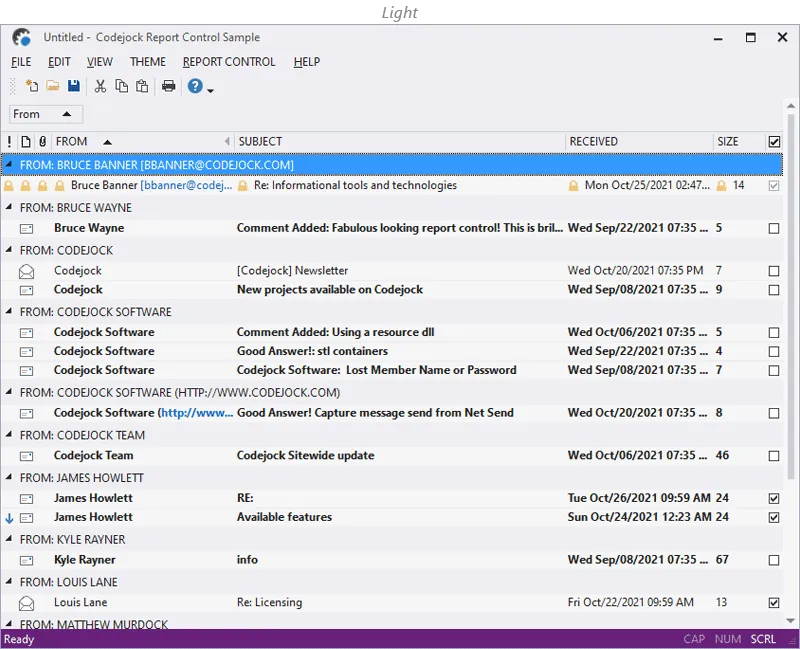Open the dropdown arrow next to Help icon
Image resolution: width=800 pixels, height=649 pixels.
210,90
